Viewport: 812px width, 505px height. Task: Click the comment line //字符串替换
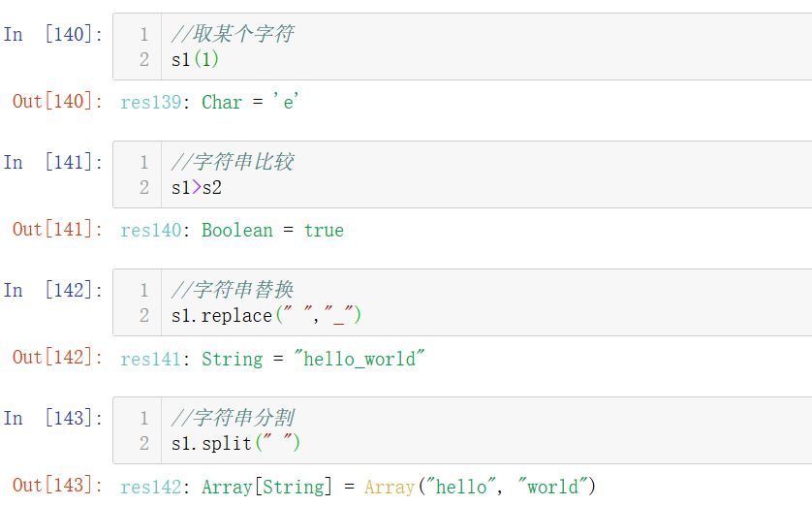click(233, 291)
